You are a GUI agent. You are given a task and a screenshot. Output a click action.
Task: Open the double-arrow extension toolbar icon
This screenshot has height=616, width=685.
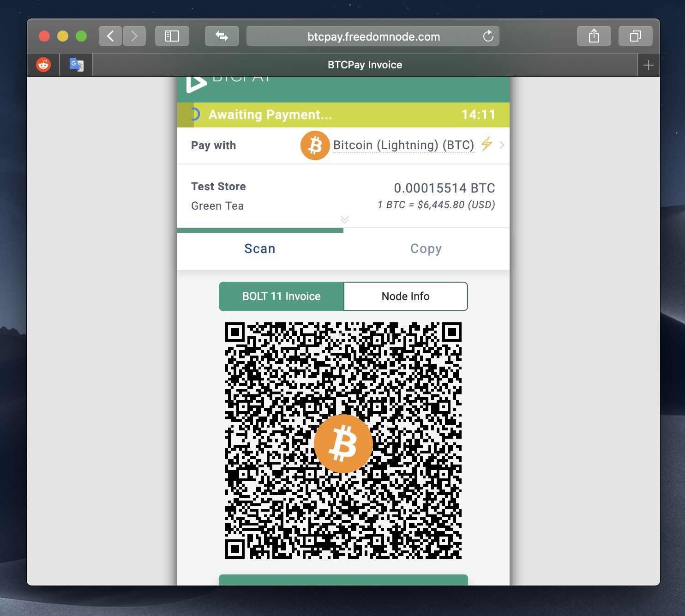pyautogui.click(x=222, y=36)
